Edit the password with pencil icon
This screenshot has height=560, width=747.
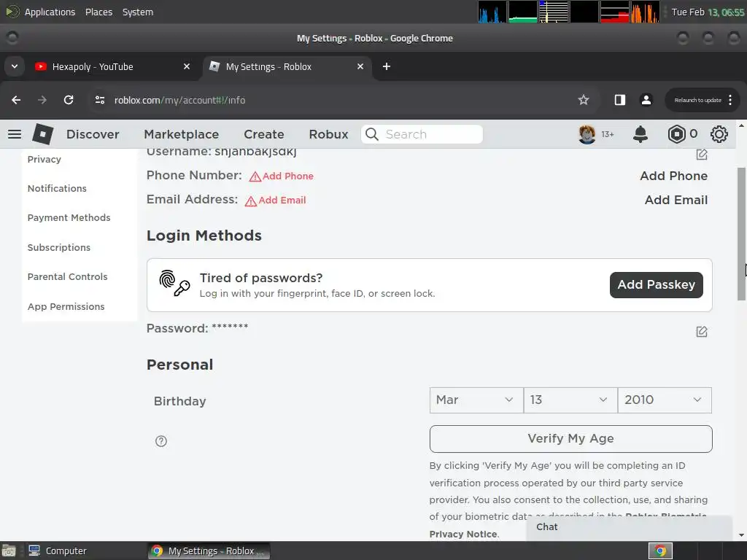point(702,332)
